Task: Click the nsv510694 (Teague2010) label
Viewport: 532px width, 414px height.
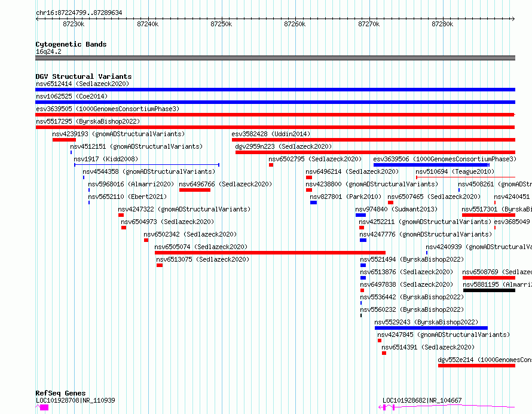Action: (455, 171)
